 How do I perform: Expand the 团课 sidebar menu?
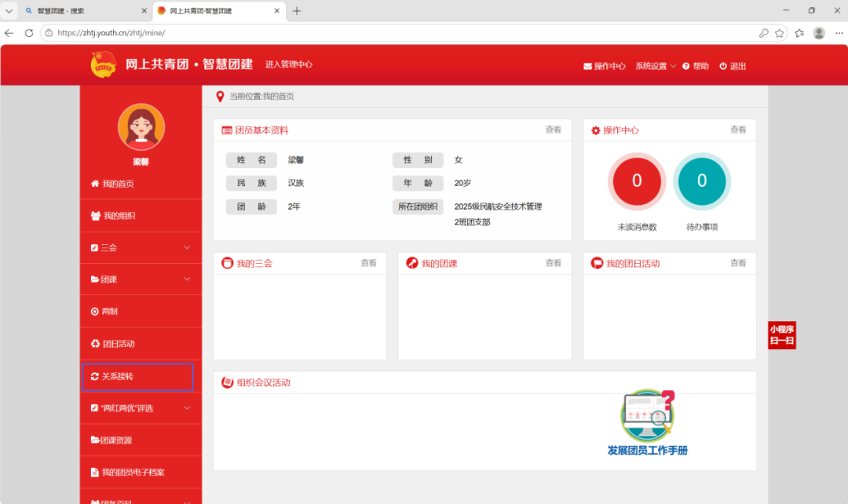pos(141,279)
